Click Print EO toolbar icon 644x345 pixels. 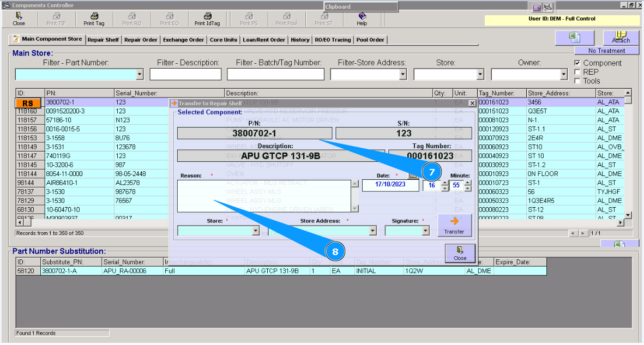point(169,19)
